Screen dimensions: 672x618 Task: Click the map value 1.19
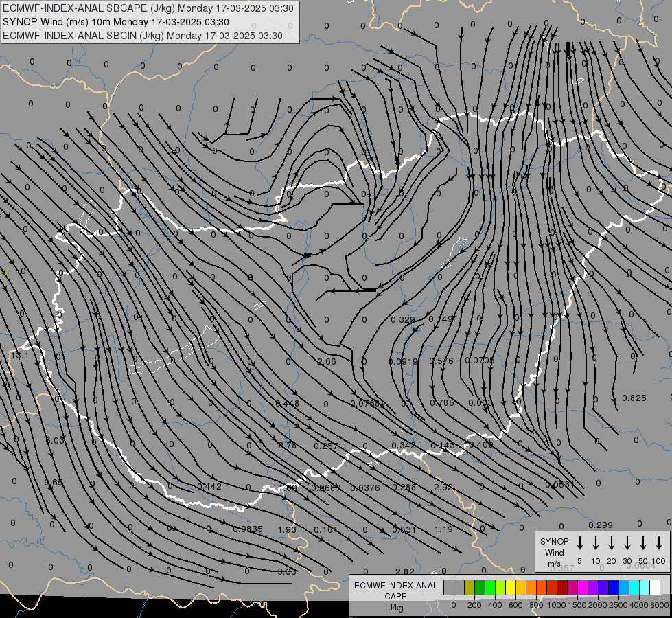coord(443,529)
